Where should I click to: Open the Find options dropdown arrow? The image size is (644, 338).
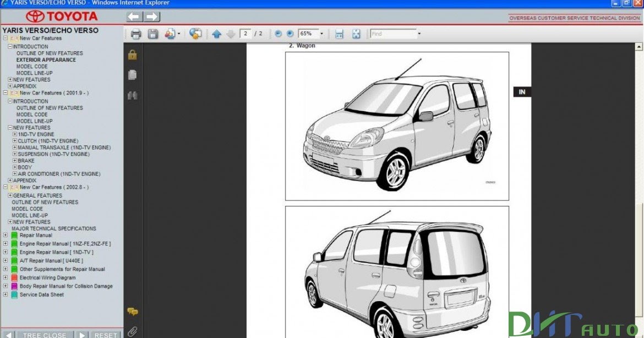tap(419, 34)
